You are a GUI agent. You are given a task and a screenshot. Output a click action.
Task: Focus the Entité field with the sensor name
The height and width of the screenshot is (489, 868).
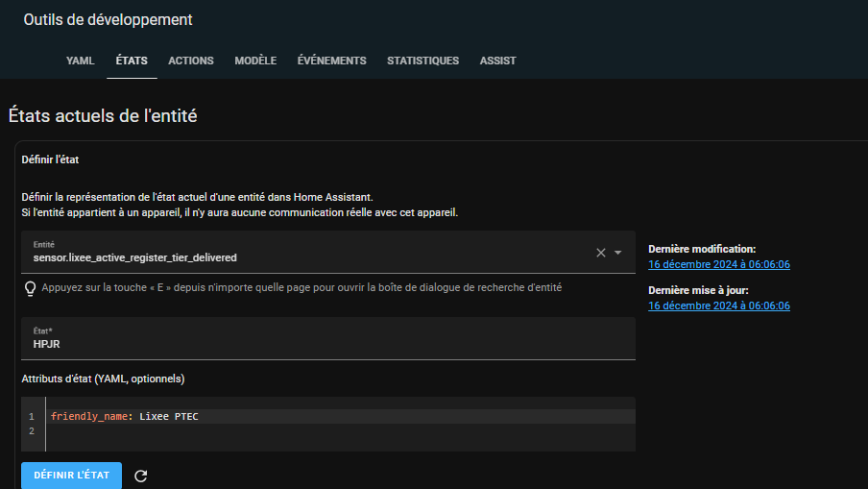[288, 257]
